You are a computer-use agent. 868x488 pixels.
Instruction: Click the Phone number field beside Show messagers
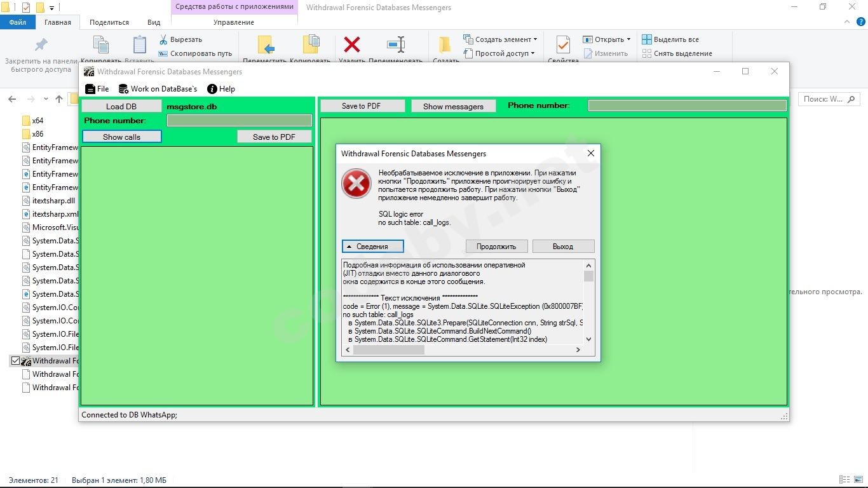coord(688,105)
